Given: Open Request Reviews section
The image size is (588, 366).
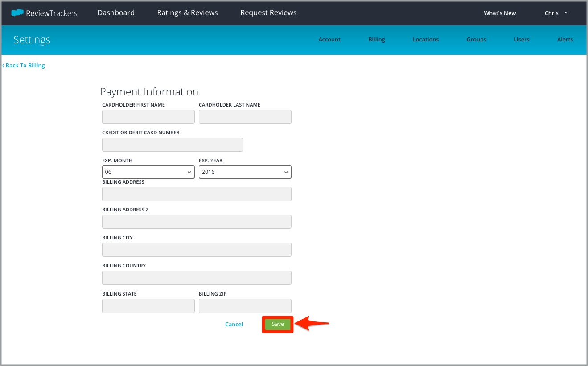Looking at the screenshot, I should click(268, 13).
